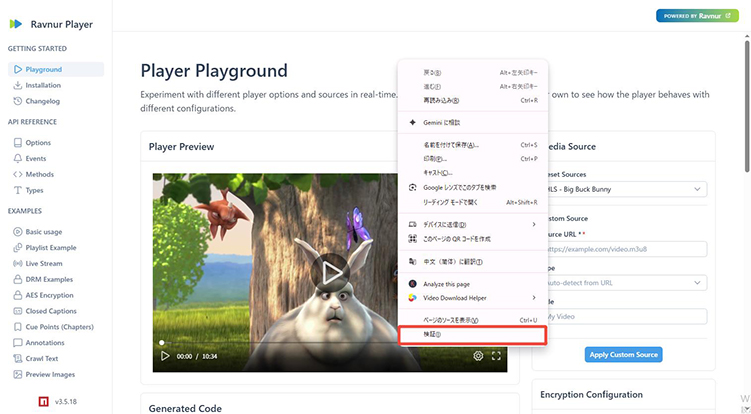Viewport: 751px width, 414px height.
Task: Click the Gemini sparkle icon in menu
Action: 412,122
